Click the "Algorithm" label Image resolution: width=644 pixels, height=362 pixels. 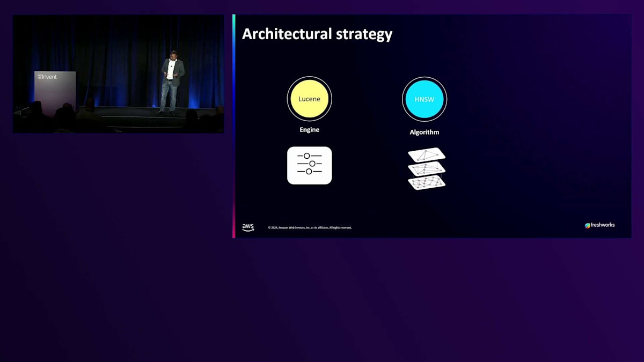point(425,132)
